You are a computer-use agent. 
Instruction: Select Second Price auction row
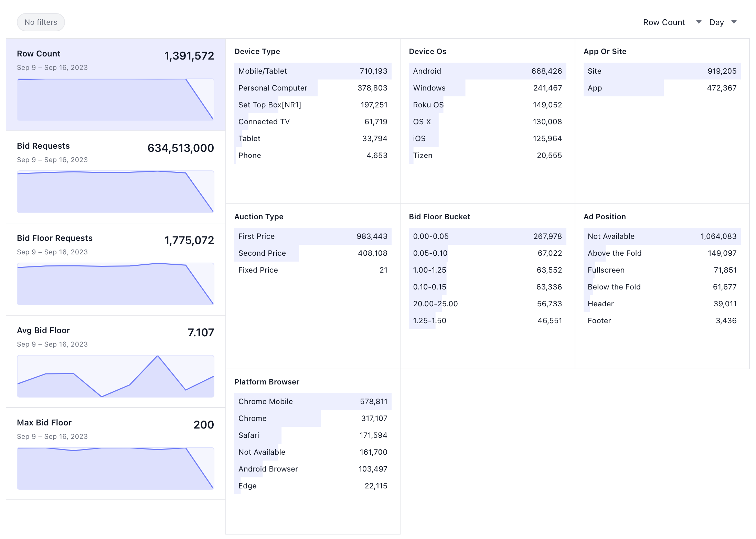pyautogui.click(x=312, y=253)
